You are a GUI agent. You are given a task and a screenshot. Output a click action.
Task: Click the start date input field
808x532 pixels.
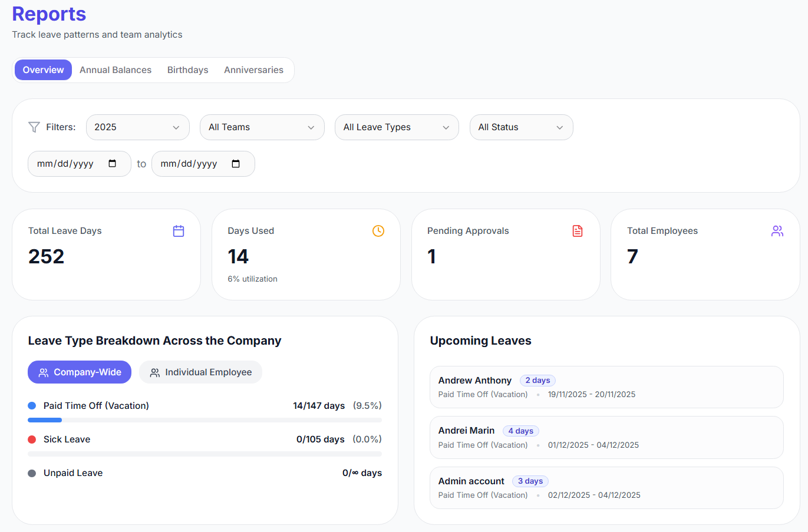[80, 164]
